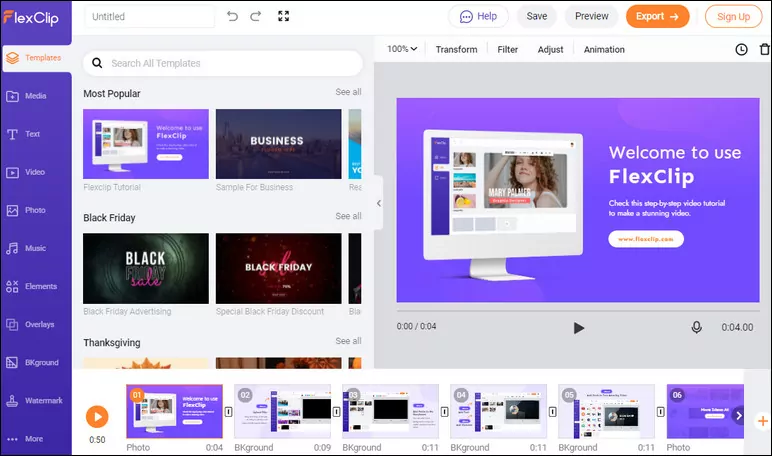Viewport: 772px width, 456px height.
Task: Click transition icon between scenes 05 and 06
Action: point(661,412)
